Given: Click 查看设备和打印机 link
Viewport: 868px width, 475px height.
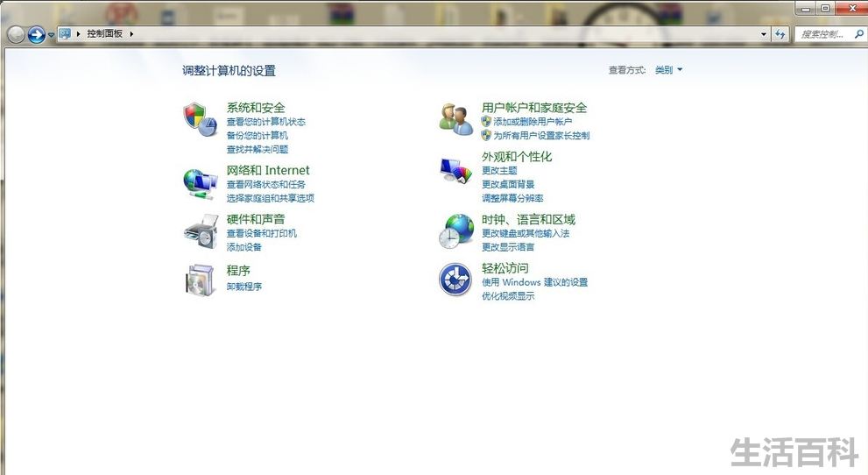Looking at the screenshot, I should (x=261, y=233).
